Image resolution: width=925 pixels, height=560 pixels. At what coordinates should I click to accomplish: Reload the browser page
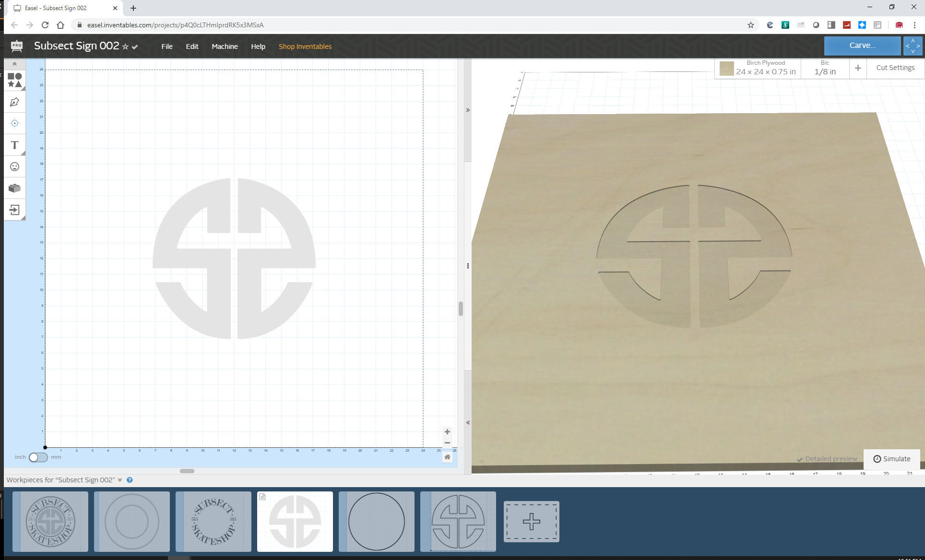point(45,25)
